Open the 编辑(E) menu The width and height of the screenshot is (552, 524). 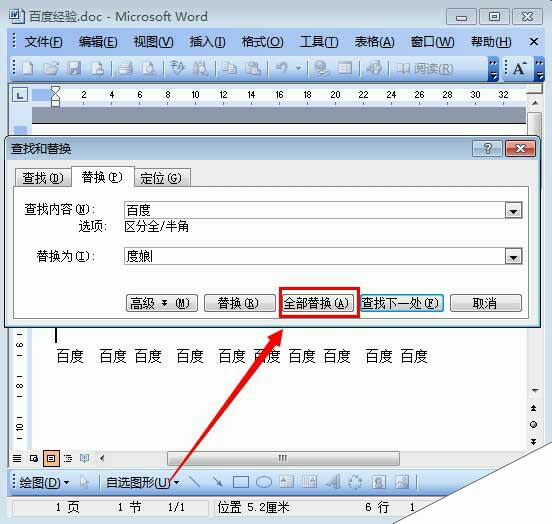[98, 42]
